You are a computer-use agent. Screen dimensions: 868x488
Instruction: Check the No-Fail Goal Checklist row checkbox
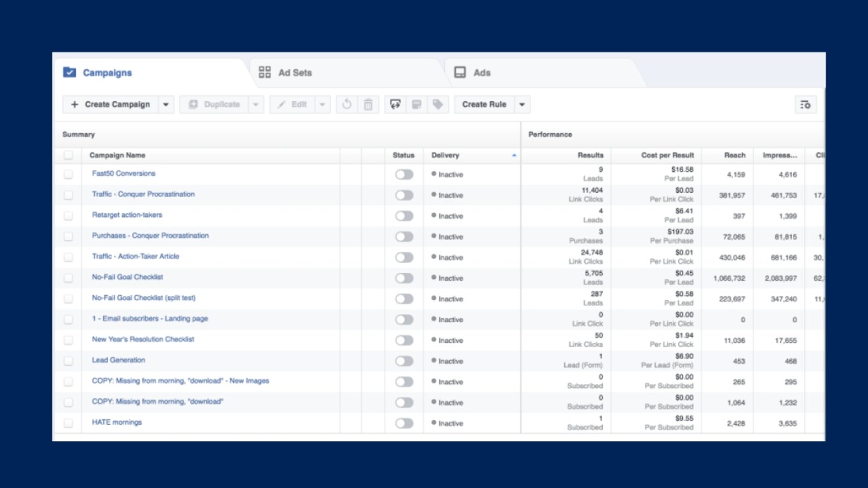68,278
